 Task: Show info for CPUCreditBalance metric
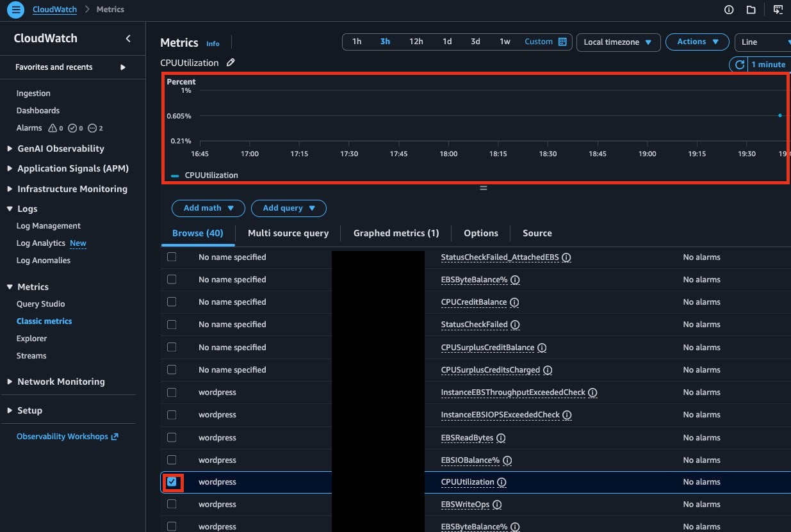(514, 302)
